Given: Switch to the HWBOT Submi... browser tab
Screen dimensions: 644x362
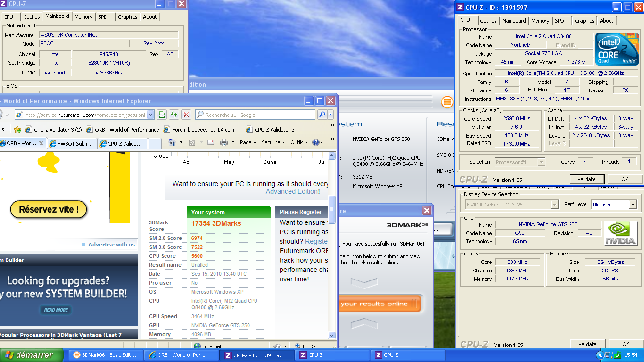Looking at the screenshot, I should tap(72, 144).
